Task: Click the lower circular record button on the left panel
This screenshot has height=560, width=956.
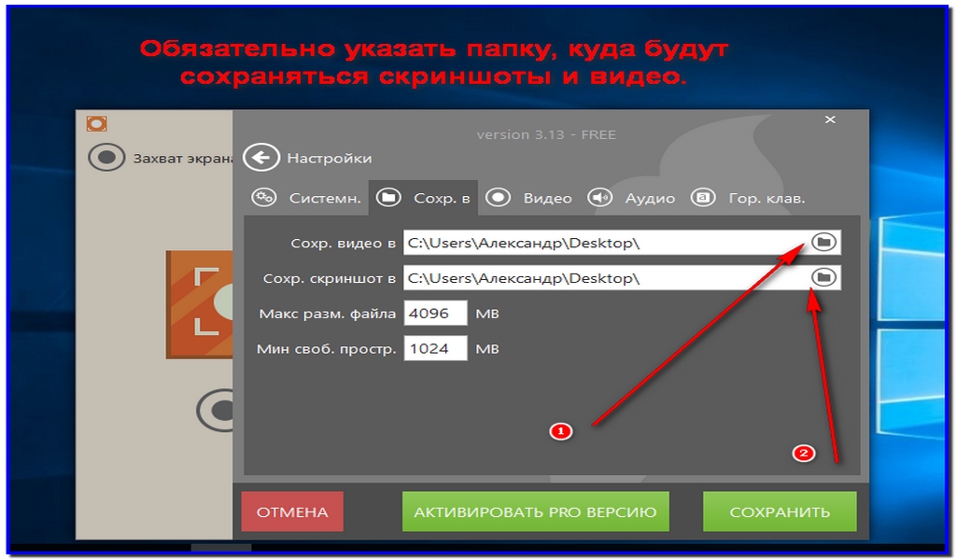Action: [220, 408]
